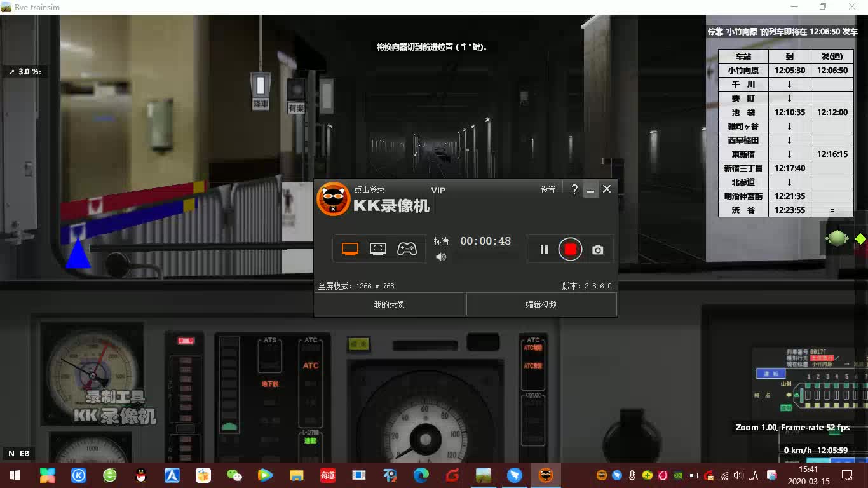868x488 pixels.
Task: Click 東新宿 station in the timetable
Action: (x=743, y=154)
